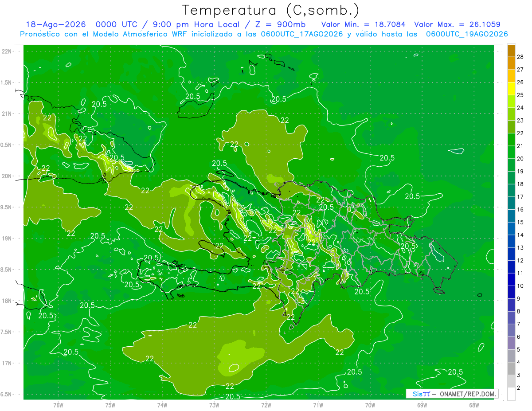
Task: Click latitude axis label "19N"
Action: pyautogui.click(x=7, y=238)
